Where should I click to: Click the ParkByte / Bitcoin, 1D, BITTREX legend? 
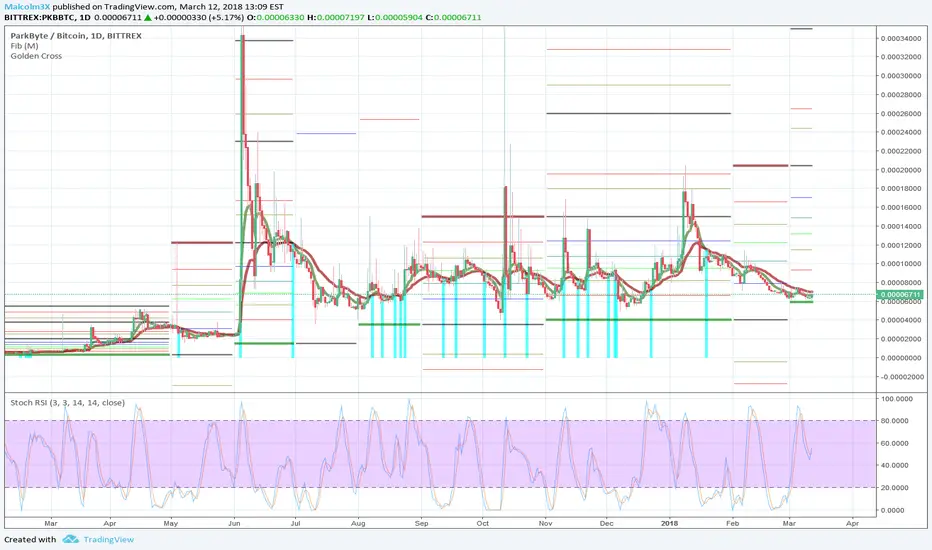pos(76,36)
